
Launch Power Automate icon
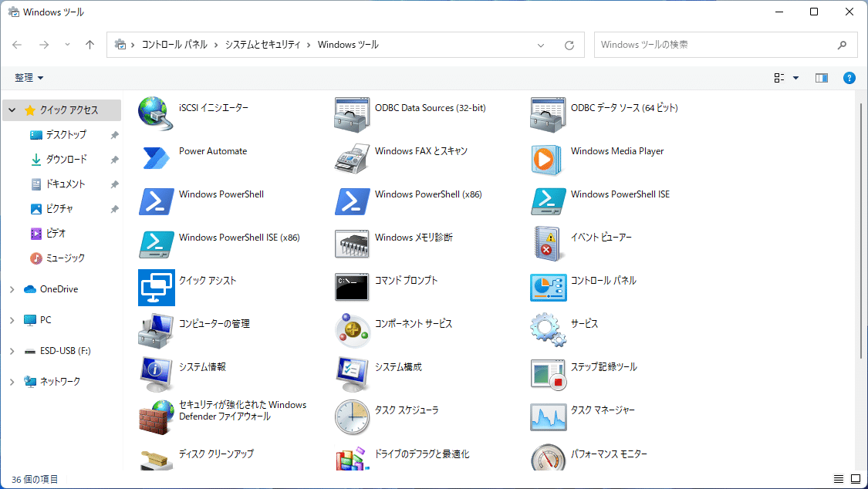156,157
